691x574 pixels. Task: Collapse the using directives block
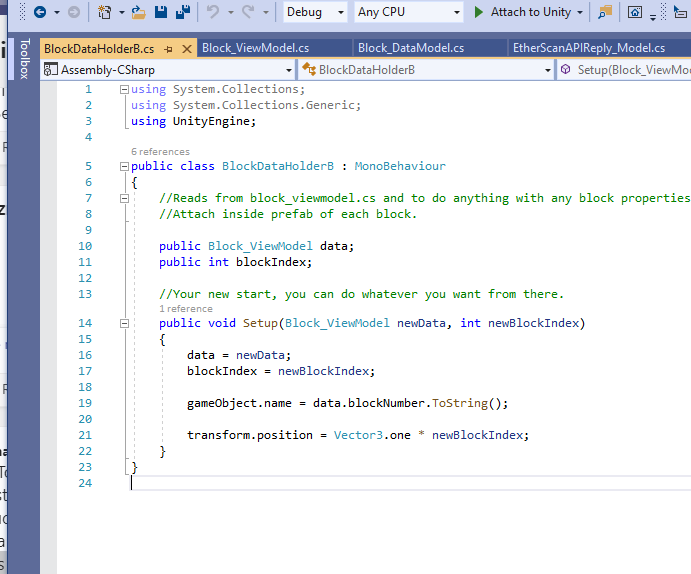(124, 90)
